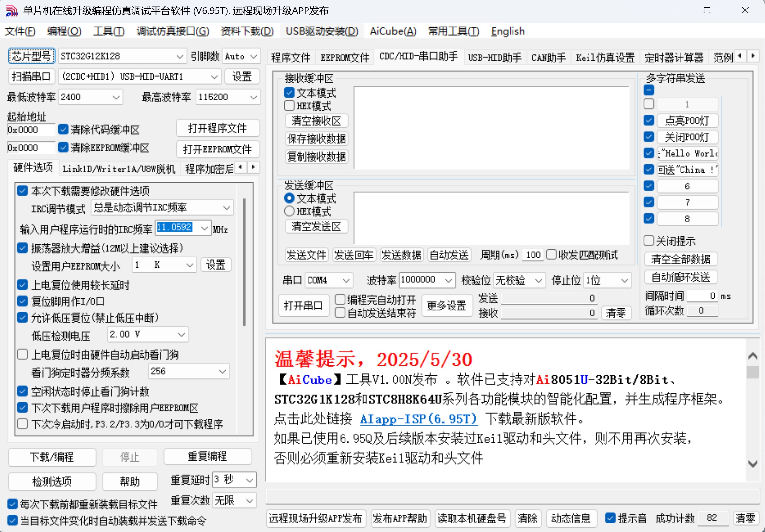Click the message panel scrollbar thumb
Viewport: 765px width, 532px height.
point(752,372)
